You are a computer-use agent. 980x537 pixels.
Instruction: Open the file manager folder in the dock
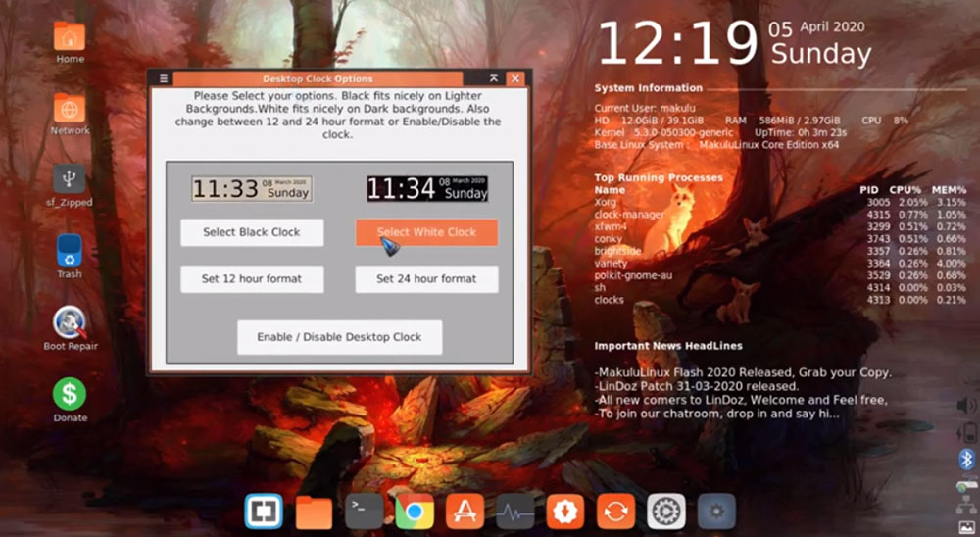(x=314, y=513)
